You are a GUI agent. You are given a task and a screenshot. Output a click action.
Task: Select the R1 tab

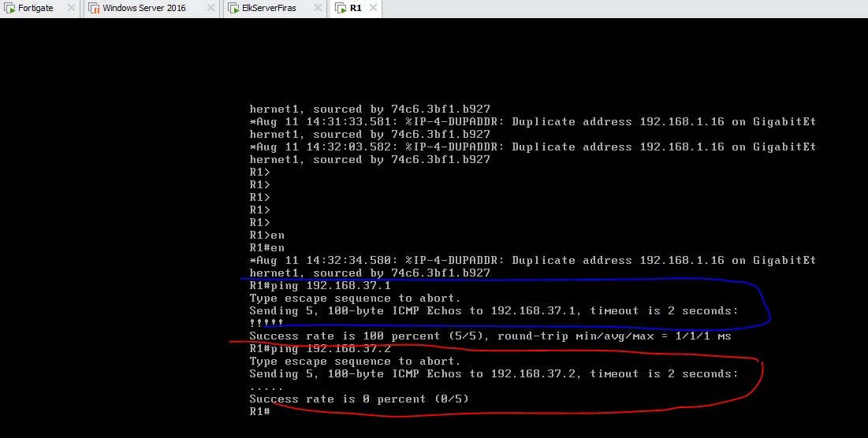point(356,9)
